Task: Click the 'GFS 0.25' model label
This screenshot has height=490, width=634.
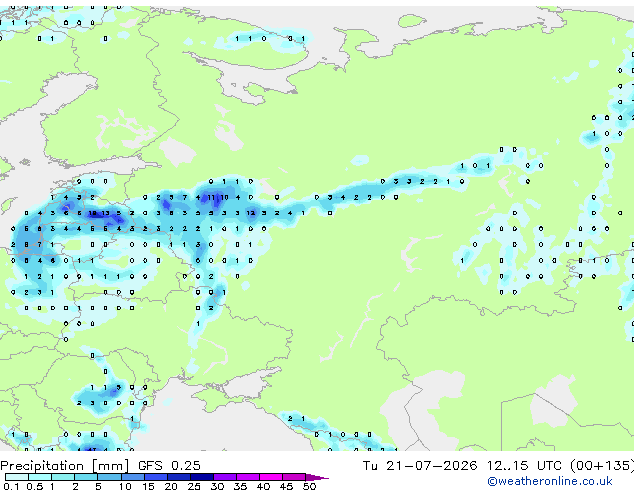Action: tap(169, 466)
